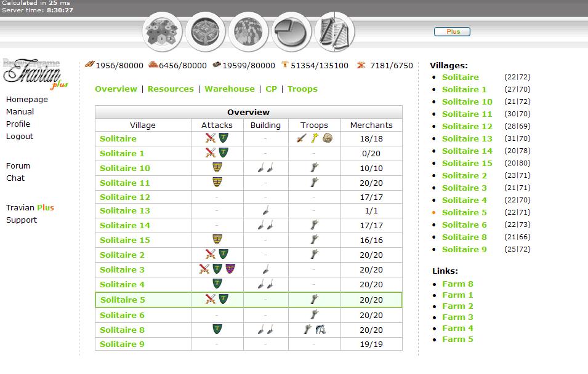Click the green shield in Solitaire 4 row
This screenshot has width=588, height=374.
(217, 284)
